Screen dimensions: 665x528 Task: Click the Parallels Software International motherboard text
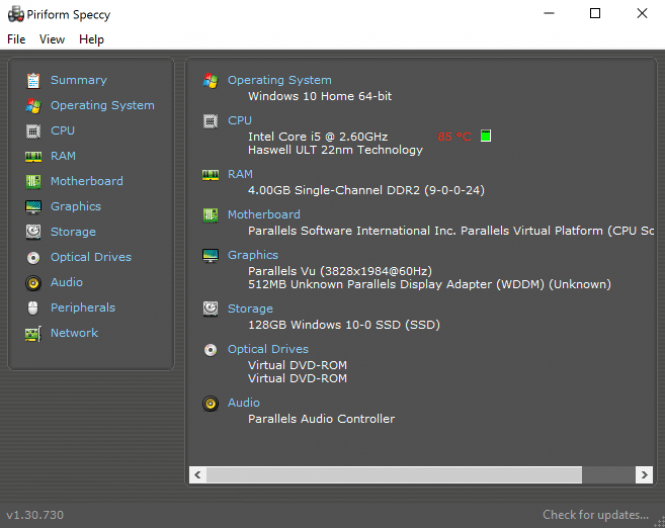(451, 231)
